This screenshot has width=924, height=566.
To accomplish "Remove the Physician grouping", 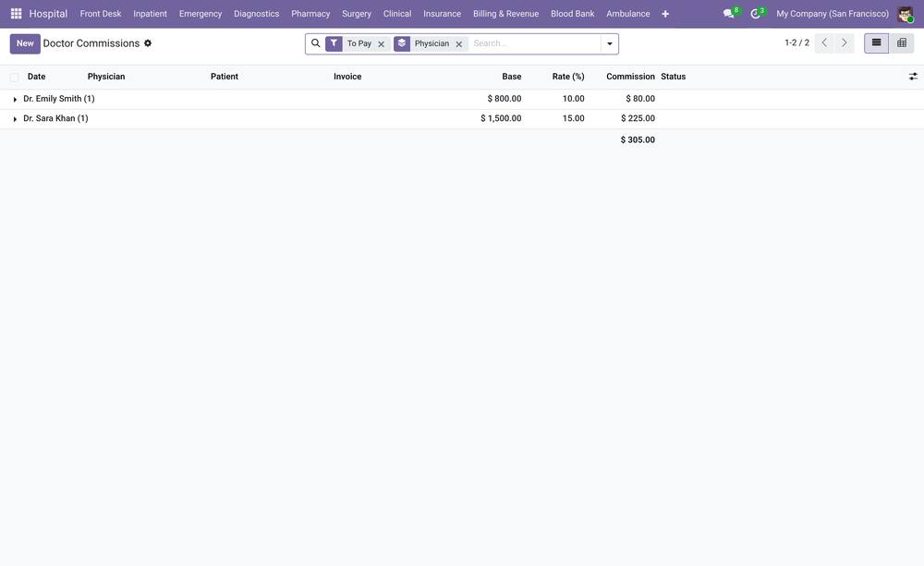I will click(459, 44).
